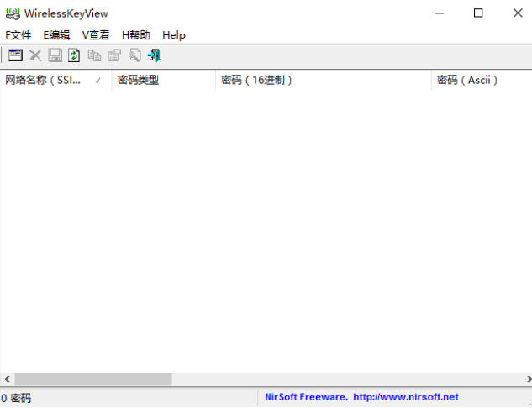Open the Help menu
532x408 pixels.
tap(174, 35)
